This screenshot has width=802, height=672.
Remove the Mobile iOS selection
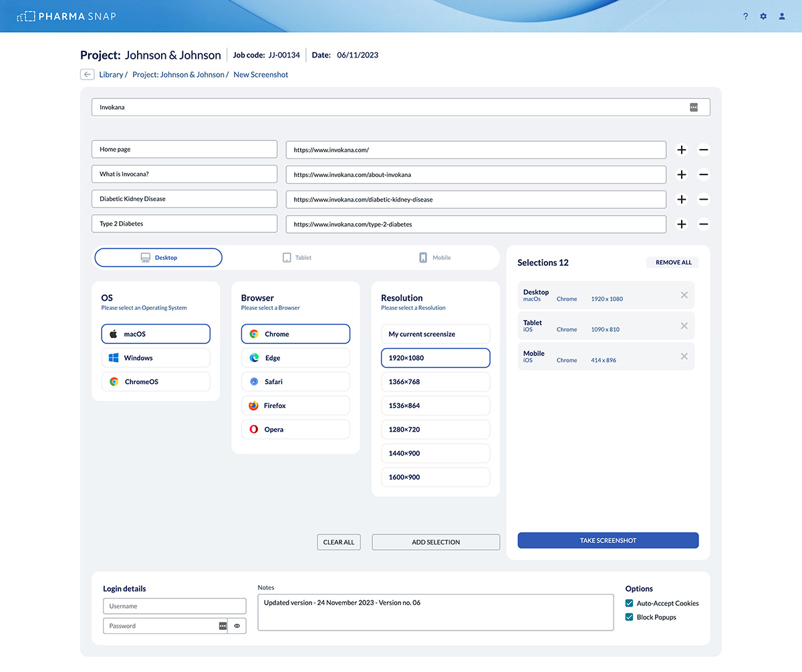tap(684, 356)
